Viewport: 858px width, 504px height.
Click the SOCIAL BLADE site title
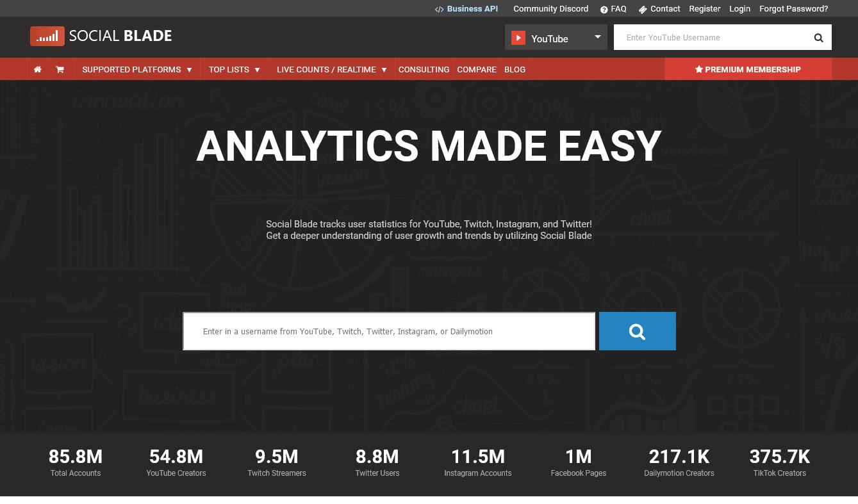point(120,36)
